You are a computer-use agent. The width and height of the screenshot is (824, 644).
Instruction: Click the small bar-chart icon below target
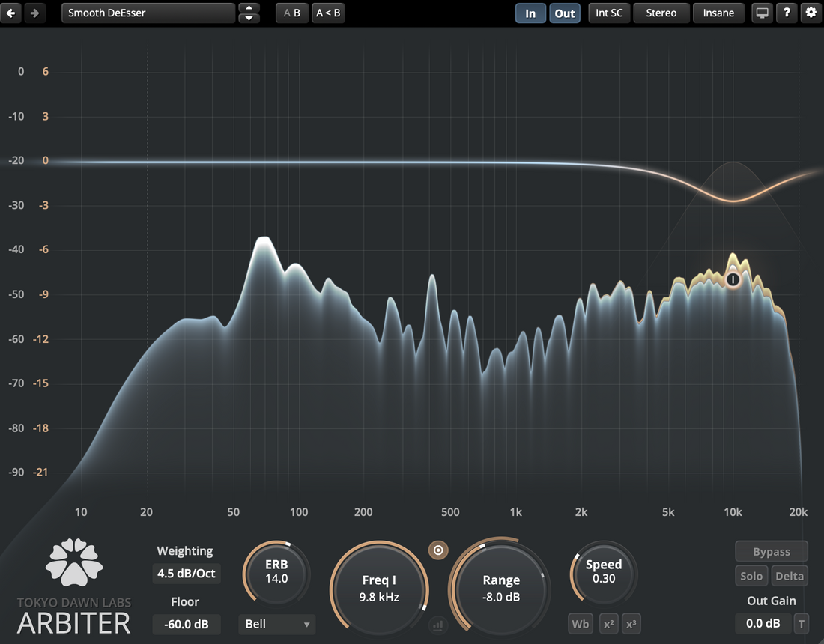(438, 624)
